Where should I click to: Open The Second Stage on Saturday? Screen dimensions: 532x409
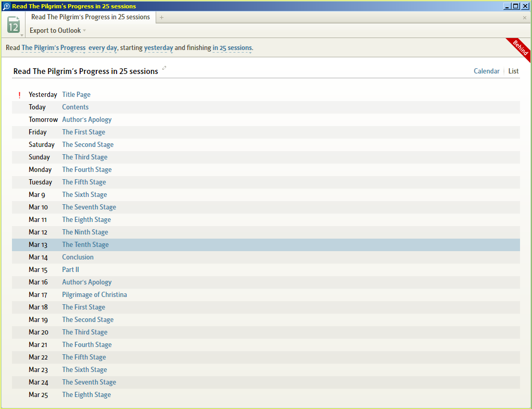pos(88,145)
